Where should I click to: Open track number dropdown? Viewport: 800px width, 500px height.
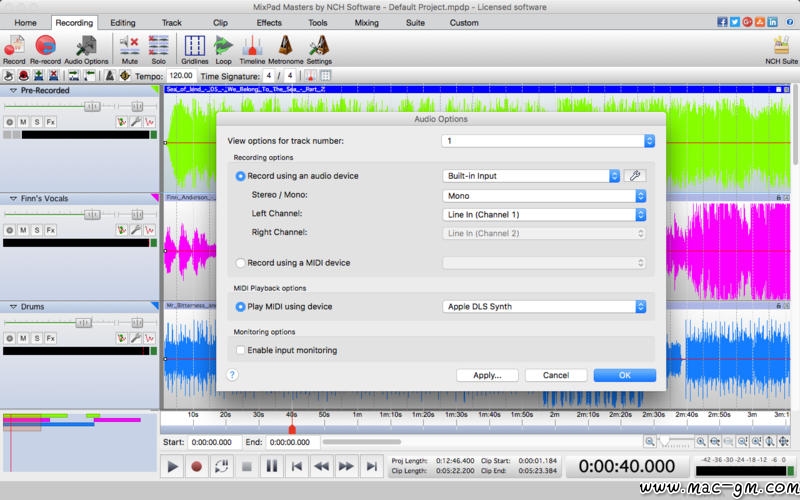point(548,141)
